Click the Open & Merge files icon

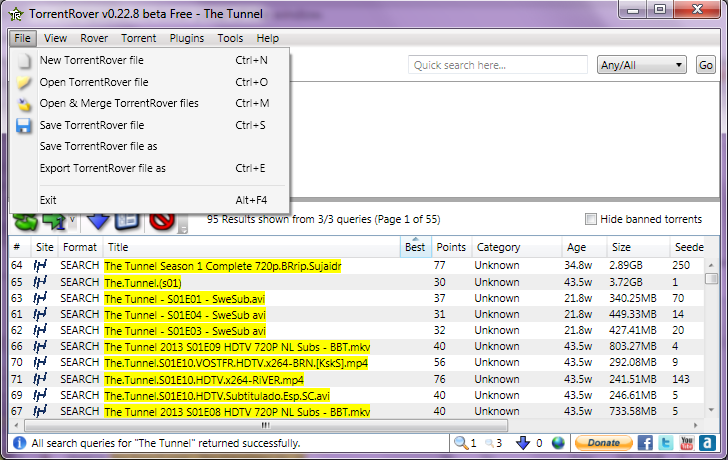[24, 104]
